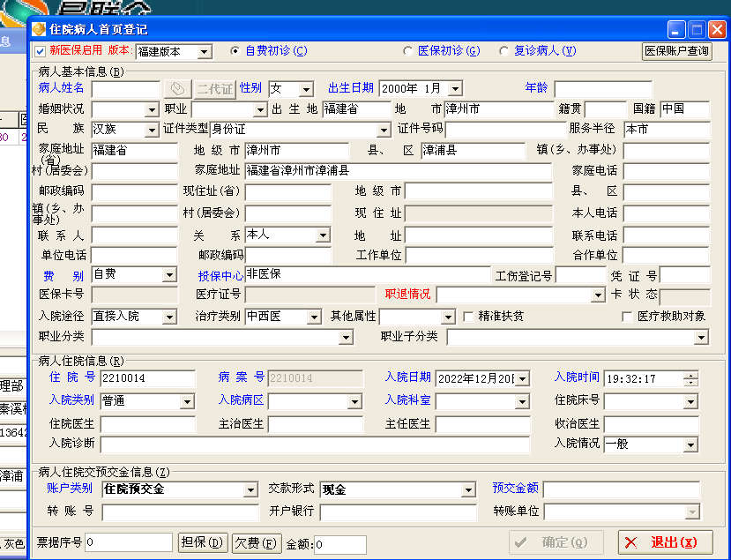Expand the 关系 本人 dropdown

pos(323,235)
